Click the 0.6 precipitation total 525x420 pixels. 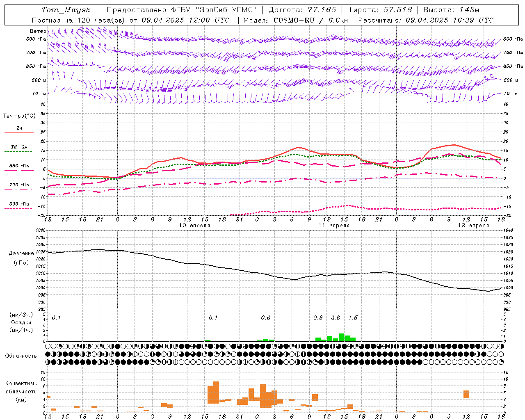coord(266,318)
